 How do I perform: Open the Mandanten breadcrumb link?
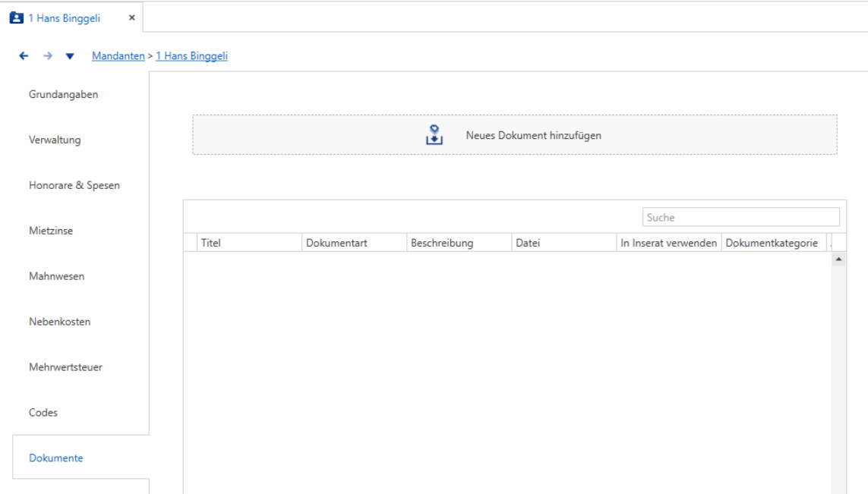(118, 56)
